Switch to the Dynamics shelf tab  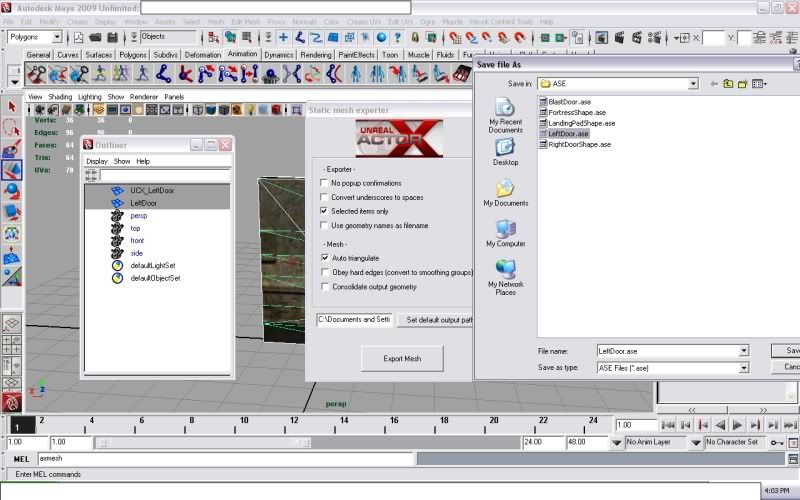click(279, 55)
